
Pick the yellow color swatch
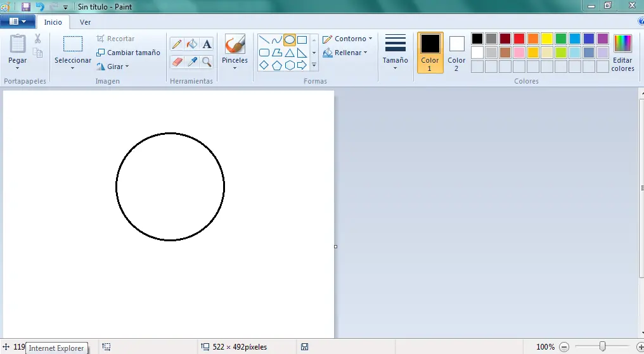click(546, 39)
